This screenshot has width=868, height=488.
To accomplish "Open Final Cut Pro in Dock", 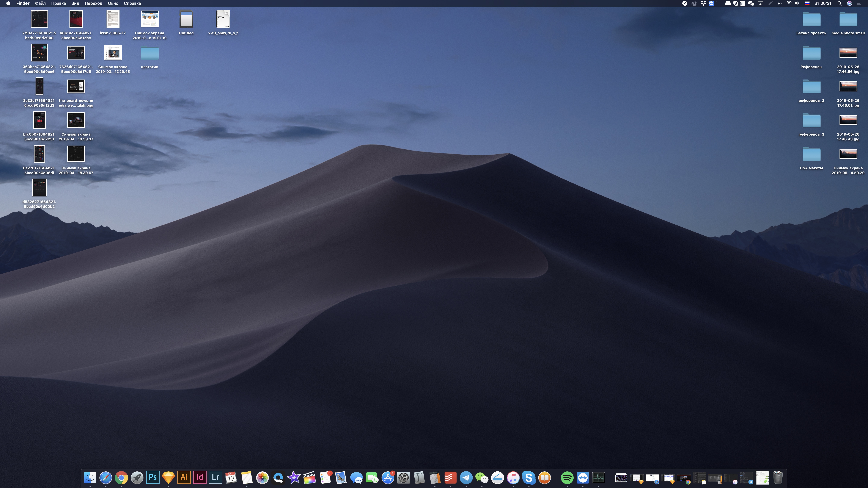I will pyautogui.click(x=309, y=478).
